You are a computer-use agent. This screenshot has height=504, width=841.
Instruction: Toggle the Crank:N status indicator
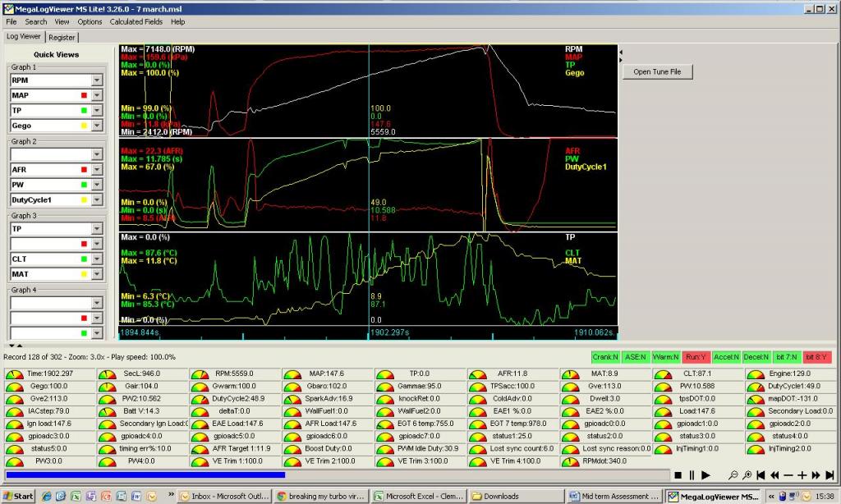point(605,357)
